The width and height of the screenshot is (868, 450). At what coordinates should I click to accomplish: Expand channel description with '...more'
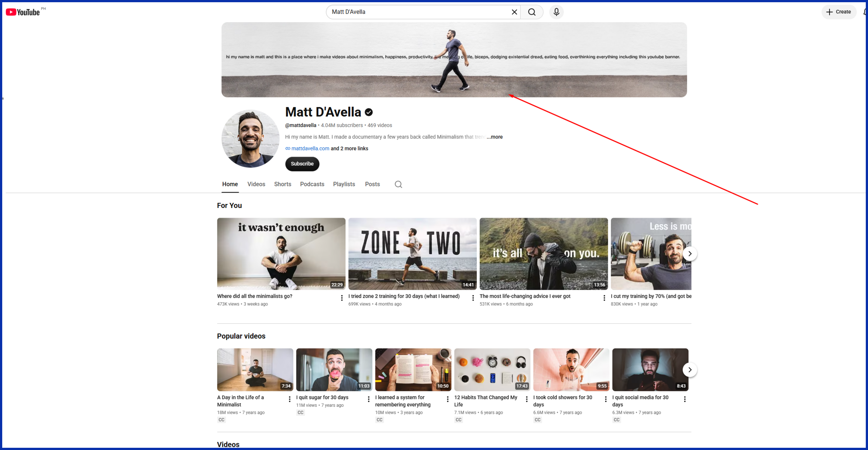coord(495,137)
